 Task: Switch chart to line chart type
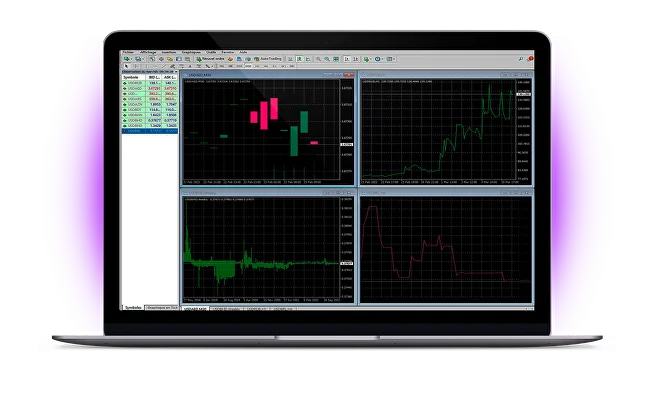(x=308, y=59)
